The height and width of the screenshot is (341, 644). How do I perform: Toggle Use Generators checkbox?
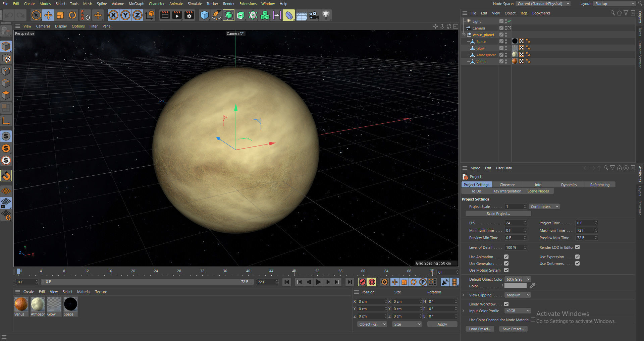[x=506, y=264]
